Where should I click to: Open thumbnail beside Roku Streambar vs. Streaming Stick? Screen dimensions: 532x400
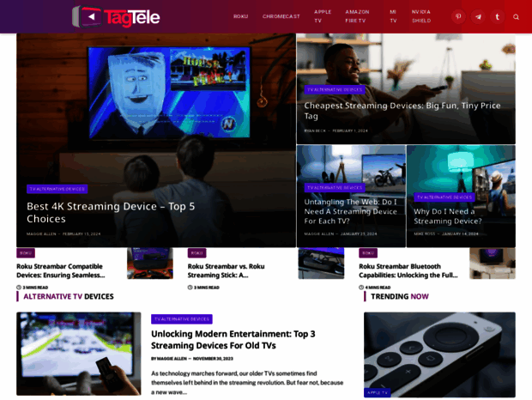pos(321,264)
